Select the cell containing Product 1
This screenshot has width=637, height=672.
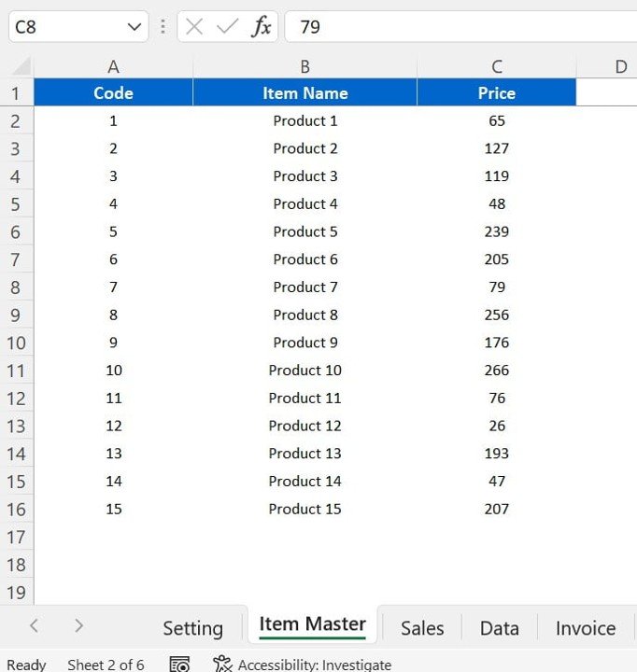click(305, 120)
